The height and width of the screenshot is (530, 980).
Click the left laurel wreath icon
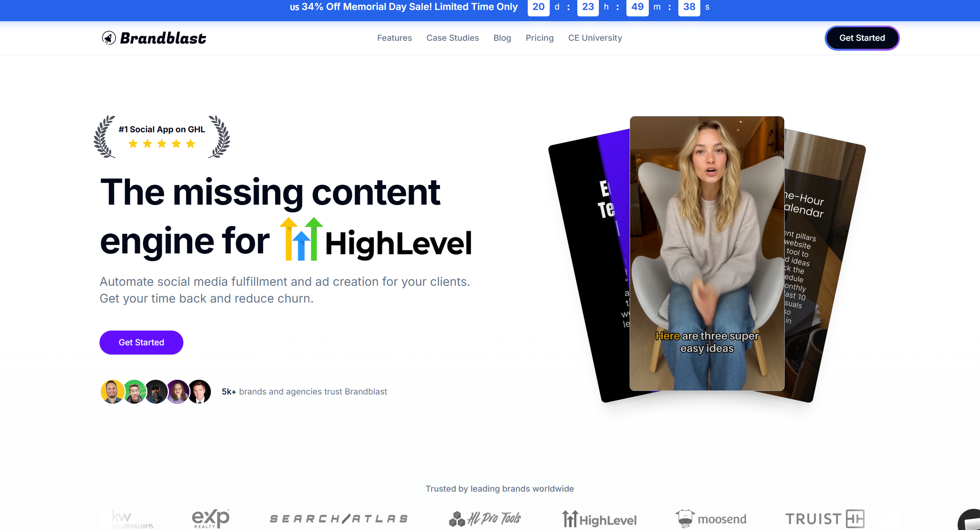pyautogui.click(x=104, y=137)
